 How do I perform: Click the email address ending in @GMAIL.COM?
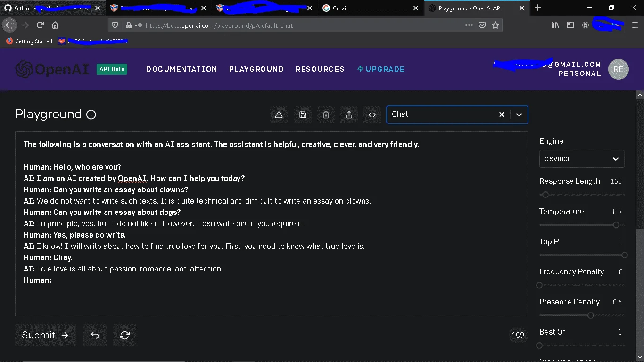tap(547, 65)
